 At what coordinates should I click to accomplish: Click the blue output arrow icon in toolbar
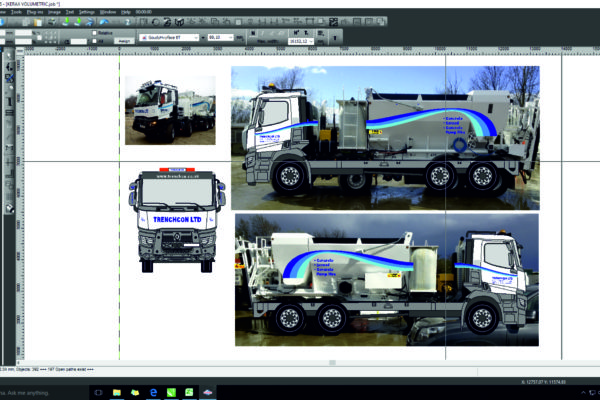(90, 22)
